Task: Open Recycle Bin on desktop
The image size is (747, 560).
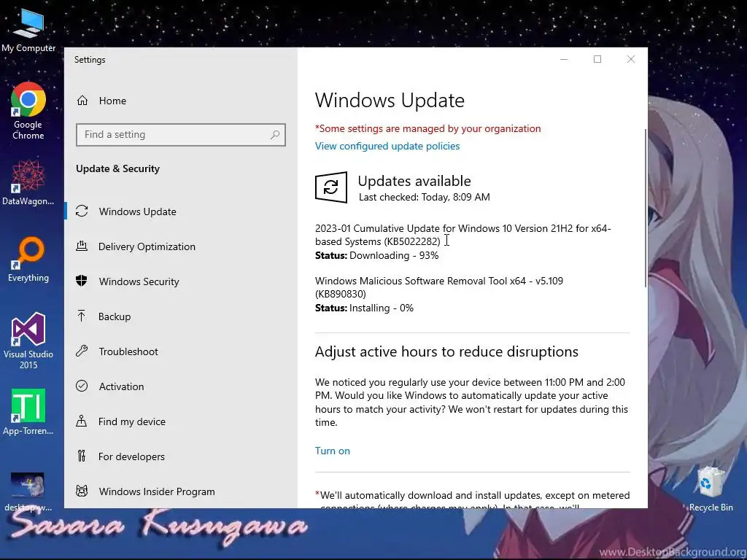Action: (x=711, y=489)
